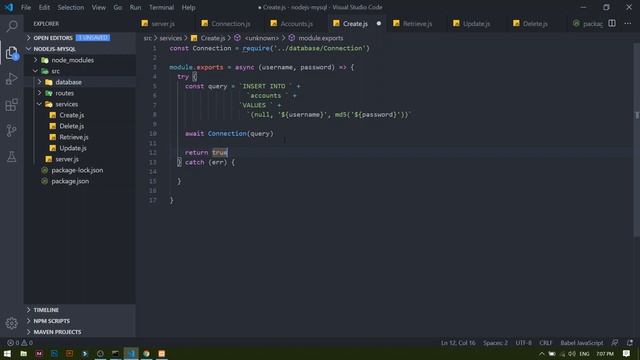This screenshot has height=360, width=640.
Task: Collapse the services folder
Action: 80,104
